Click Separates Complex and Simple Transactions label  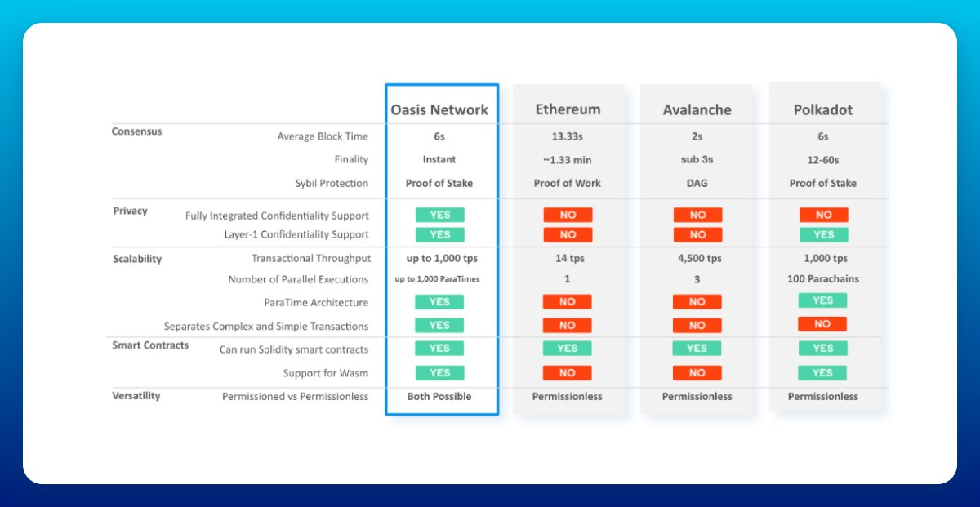click(266, 326)
